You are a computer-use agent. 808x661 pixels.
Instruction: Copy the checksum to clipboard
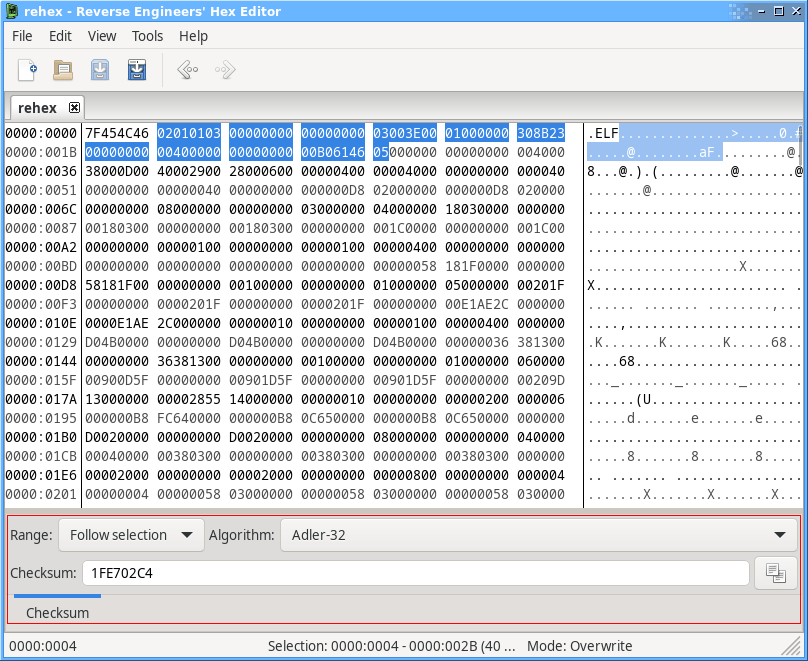coord(776,573)
